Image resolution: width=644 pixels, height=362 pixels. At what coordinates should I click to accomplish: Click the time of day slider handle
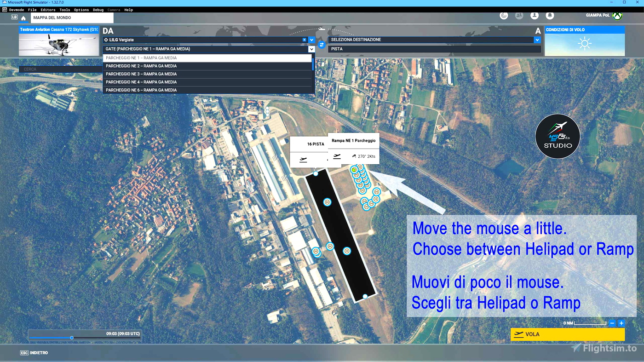pyautogui.click(x=72, y=338)
